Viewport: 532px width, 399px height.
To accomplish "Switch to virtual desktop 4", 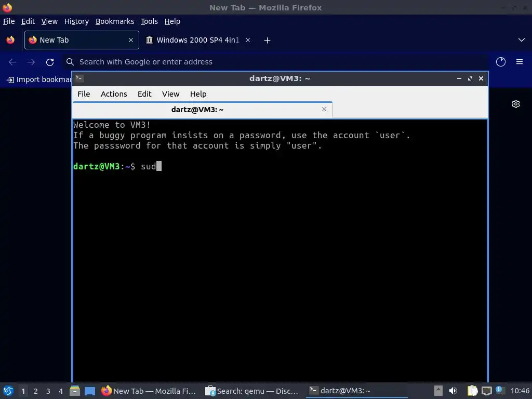I will tap(61, 391).
